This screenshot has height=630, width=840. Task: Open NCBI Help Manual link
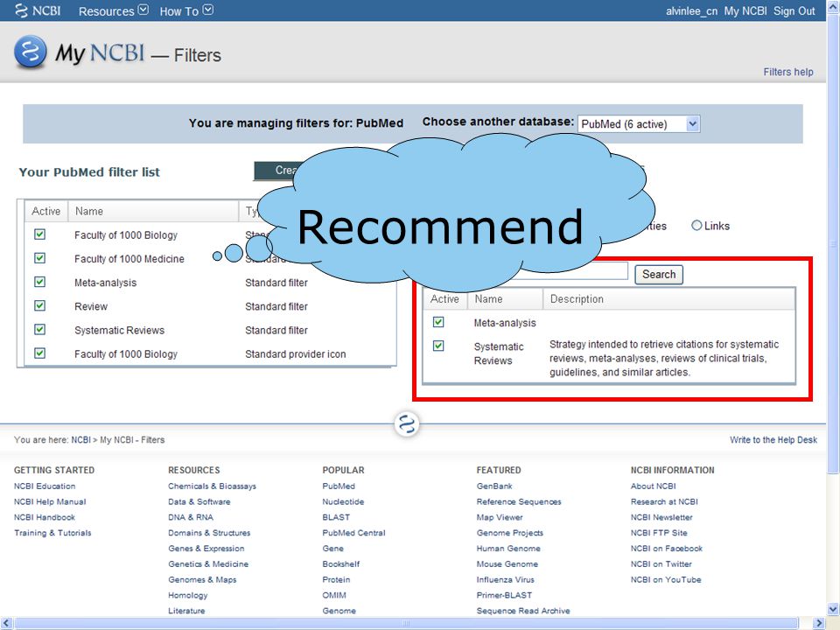tap(50, 501)
